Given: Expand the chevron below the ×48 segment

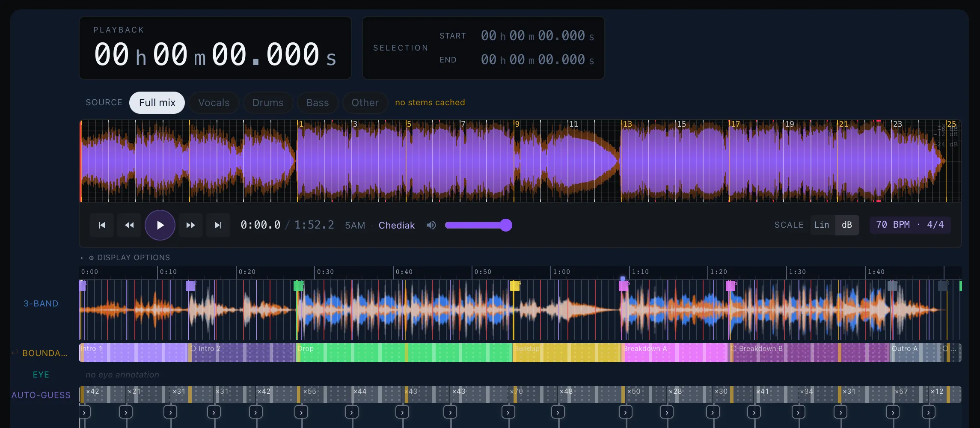Looking at the screenshot, I should click(558, 412).
